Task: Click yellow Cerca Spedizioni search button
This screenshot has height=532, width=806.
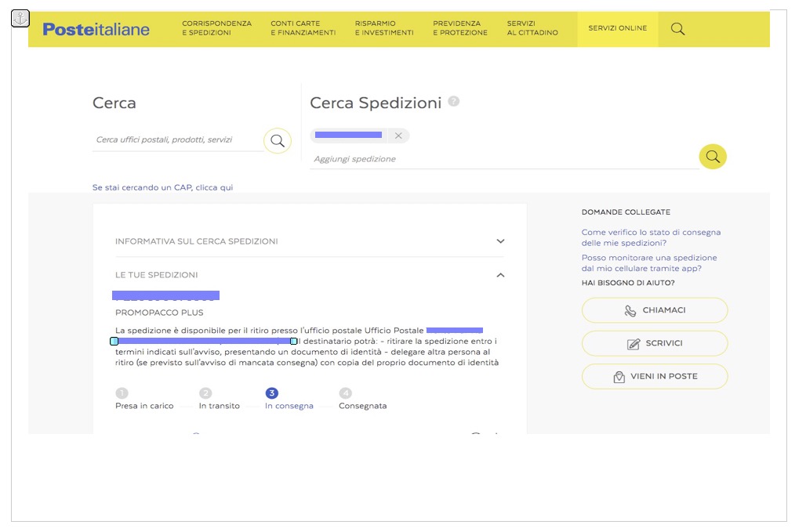Action: (713, 157)
